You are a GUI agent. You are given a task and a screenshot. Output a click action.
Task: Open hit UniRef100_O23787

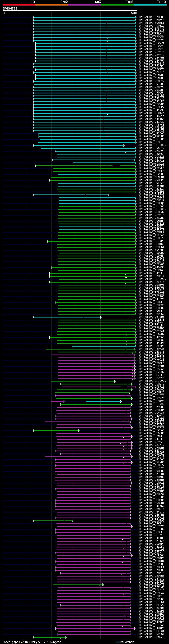[152, 32]
